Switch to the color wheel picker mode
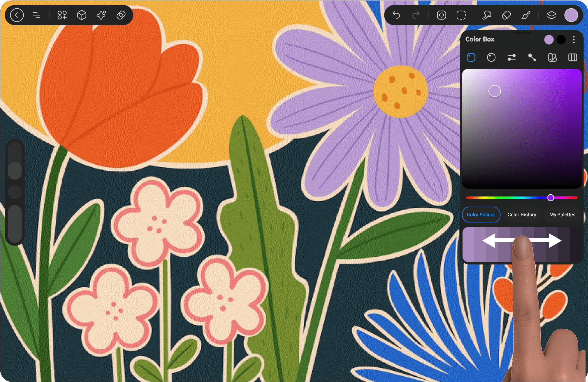The height and width of the screenshot is (382, 588). click(491, 58)
